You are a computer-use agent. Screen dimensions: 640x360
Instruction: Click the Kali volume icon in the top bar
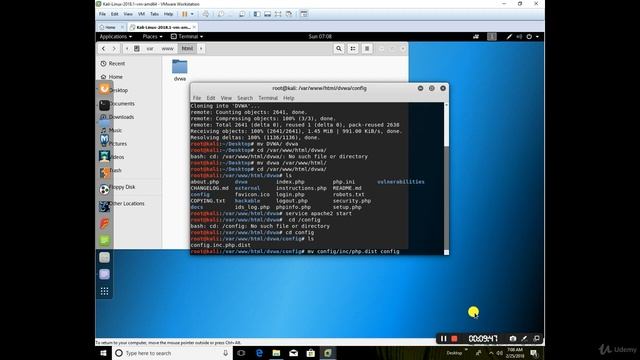(x=519, y=37)
